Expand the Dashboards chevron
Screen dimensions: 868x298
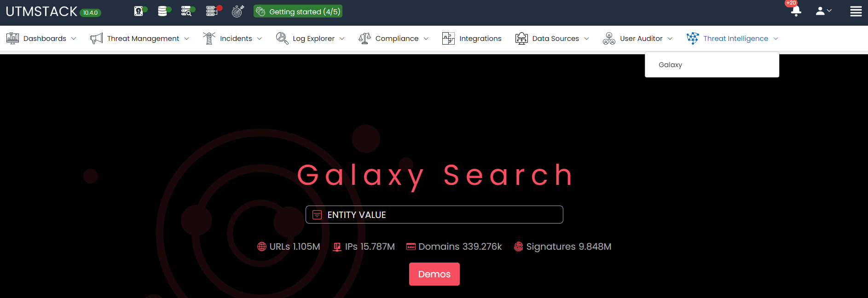pyautogui.click(x=74, y=39)
